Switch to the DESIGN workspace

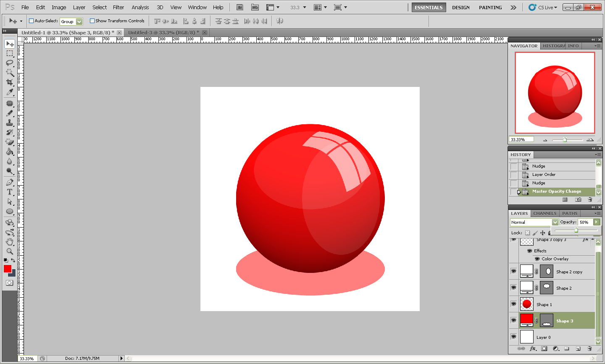pos(460,7)
